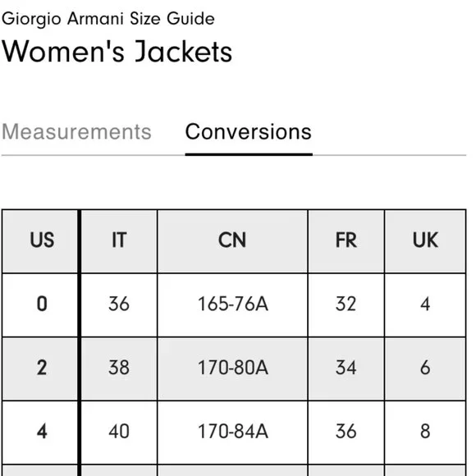The height and width of the screenshot is (476, 476).
Task: Select the Conversions tab
Action: (249, 132)
